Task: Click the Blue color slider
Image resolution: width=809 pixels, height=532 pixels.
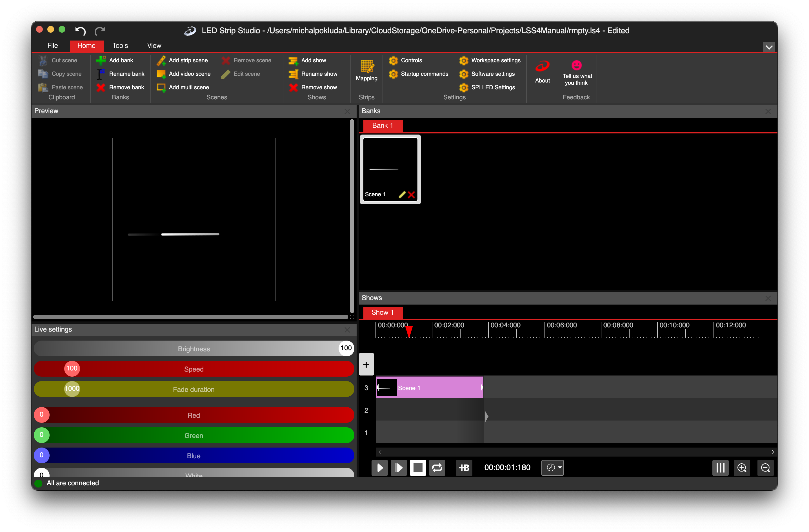Action: tap(194, 455)
